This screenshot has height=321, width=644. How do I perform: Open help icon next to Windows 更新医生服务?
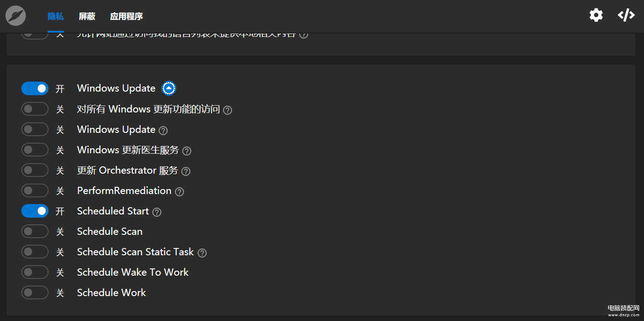click(187, 151)
